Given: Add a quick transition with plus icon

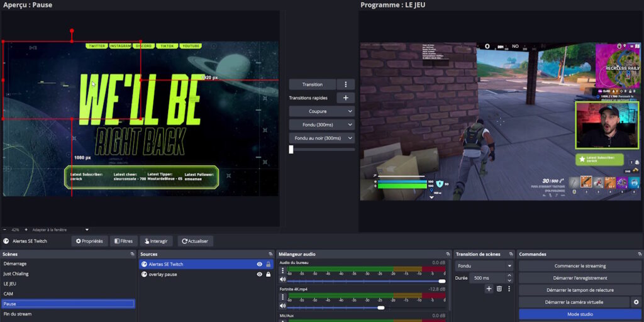Looking at the screenshot, I should point(345,97).
